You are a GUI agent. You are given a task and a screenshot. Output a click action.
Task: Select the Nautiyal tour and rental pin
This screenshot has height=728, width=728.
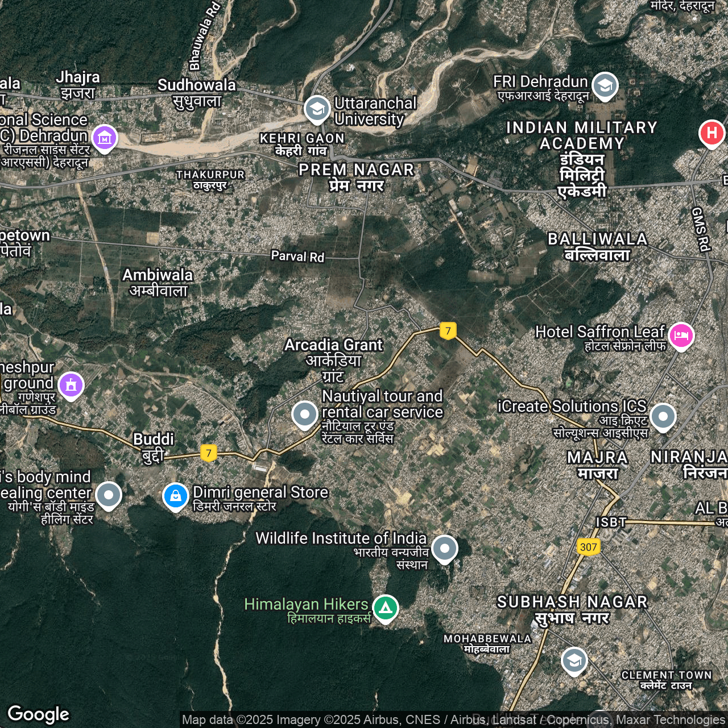[305, 414]
